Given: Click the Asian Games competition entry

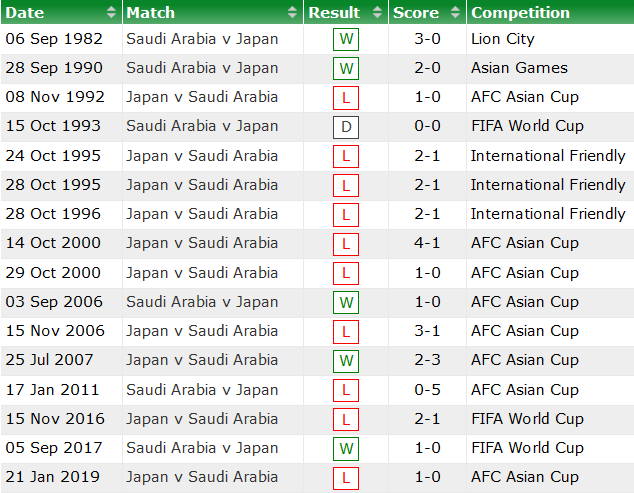Looking at the screenshot, I should point(519,68).
